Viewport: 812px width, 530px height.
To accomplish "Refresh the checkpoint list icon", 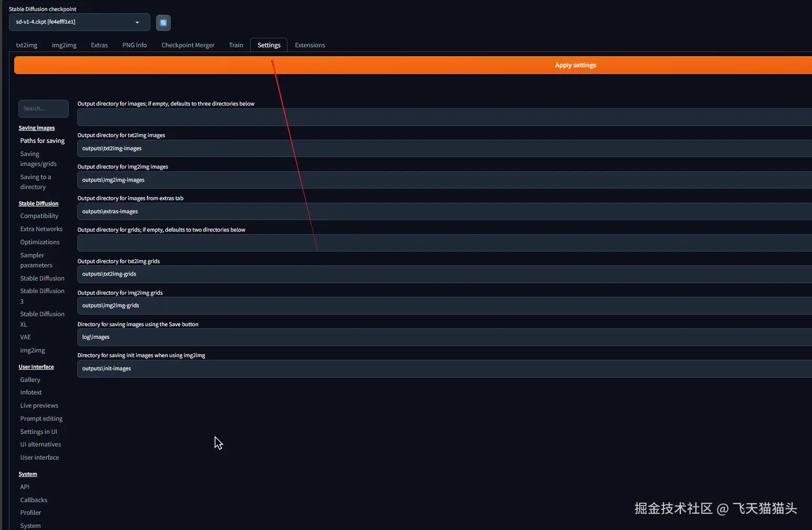I will coord(163,23).
